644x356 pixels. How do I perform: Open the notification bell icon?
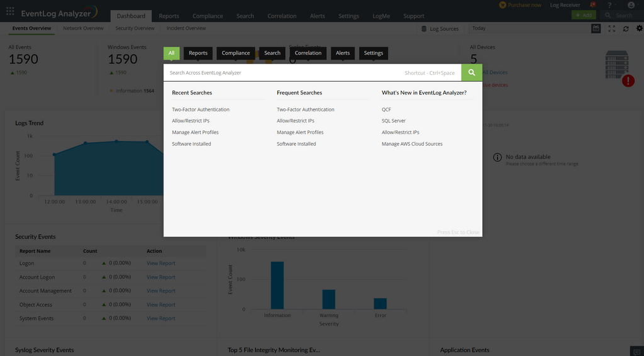592,5
